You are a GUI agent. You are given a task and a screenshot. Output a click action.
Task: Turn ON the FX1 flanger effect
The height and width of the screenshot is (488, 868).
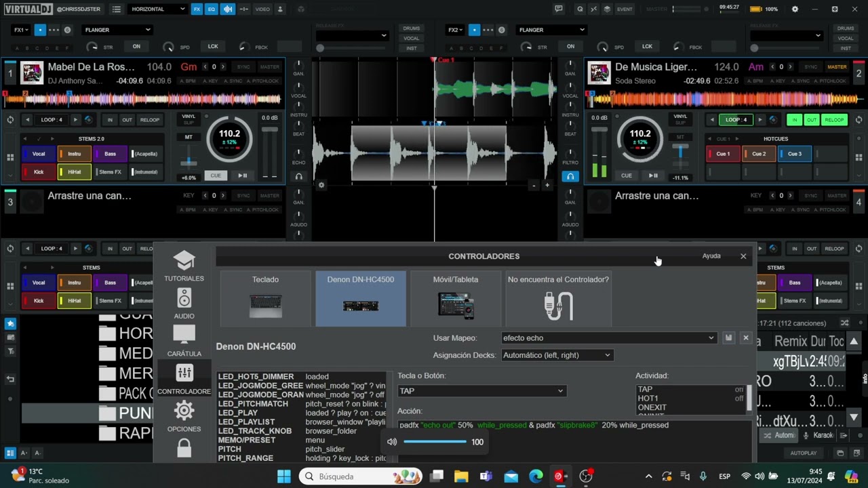136,47
